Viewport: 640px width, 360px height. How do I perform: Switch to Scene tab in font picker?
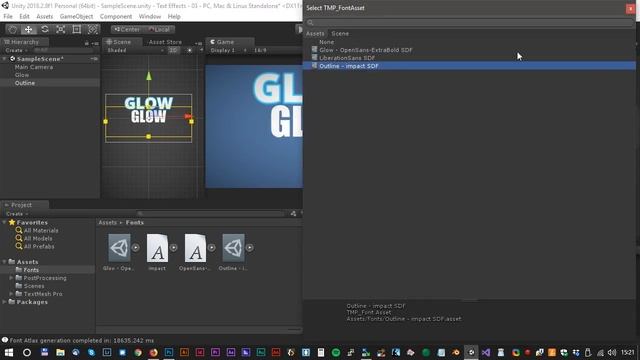pyautogui.click(x=340, y=34)
